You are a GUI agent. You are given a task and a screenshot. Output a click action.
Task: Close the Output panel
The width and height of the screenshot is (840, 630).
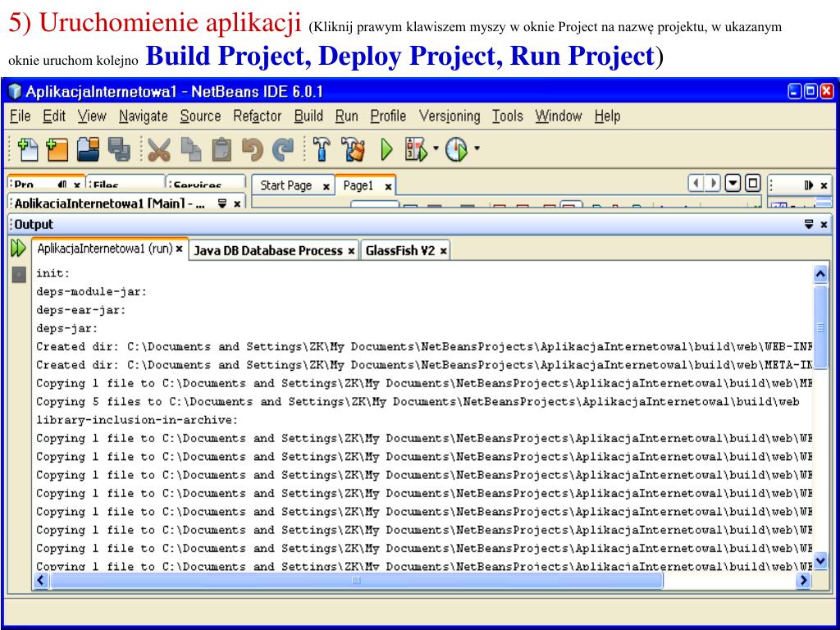pos(824,225)
